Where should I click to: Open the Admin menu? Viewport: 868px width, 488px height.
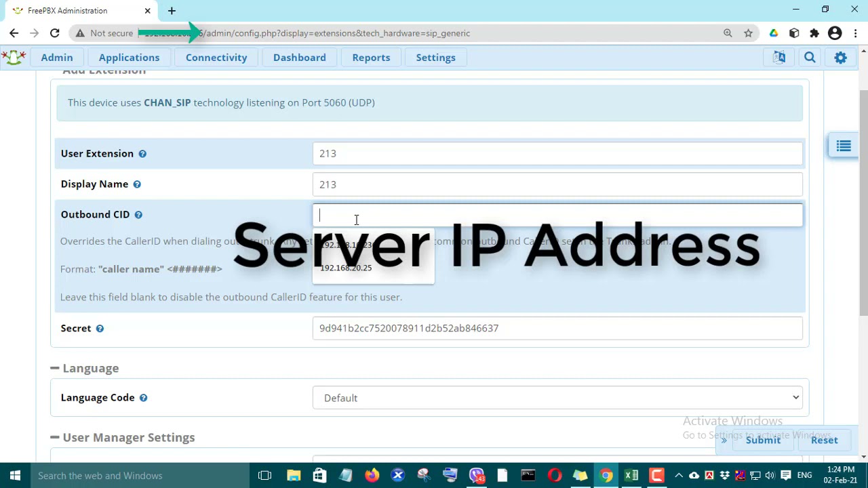(57, 58)
